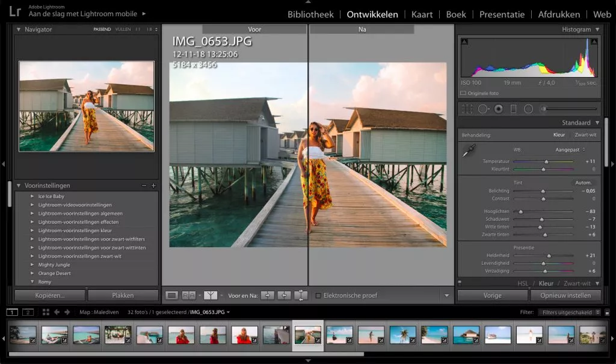Image resolution: width=616 pixels, height=364 pixels.
Task: Select the Red Eye Correction tool icon
Action: coord(499,109)
